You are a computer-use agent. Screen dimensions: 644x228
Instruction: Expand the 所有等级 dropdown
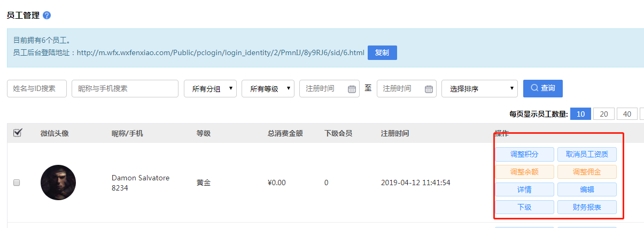(268, 89)
